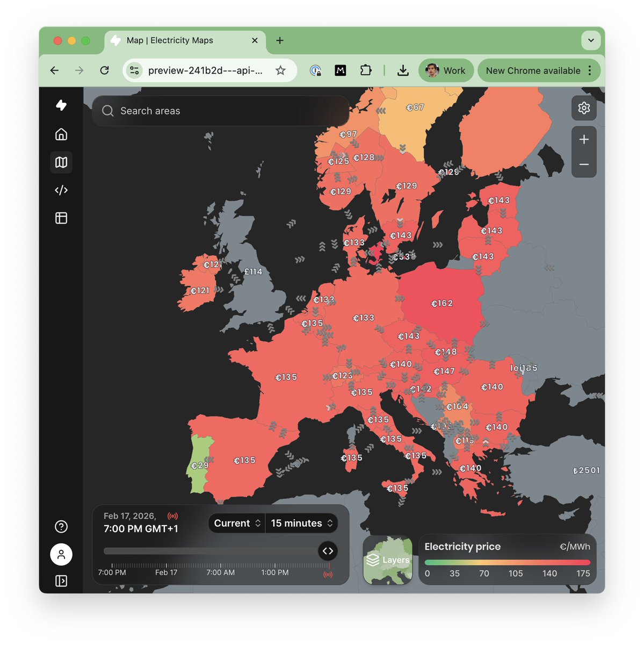This screenshot has height=645, width=644.
Task: Click the magnifier icon in the search box
Action: pyautogui.click(x=107, y=111)
